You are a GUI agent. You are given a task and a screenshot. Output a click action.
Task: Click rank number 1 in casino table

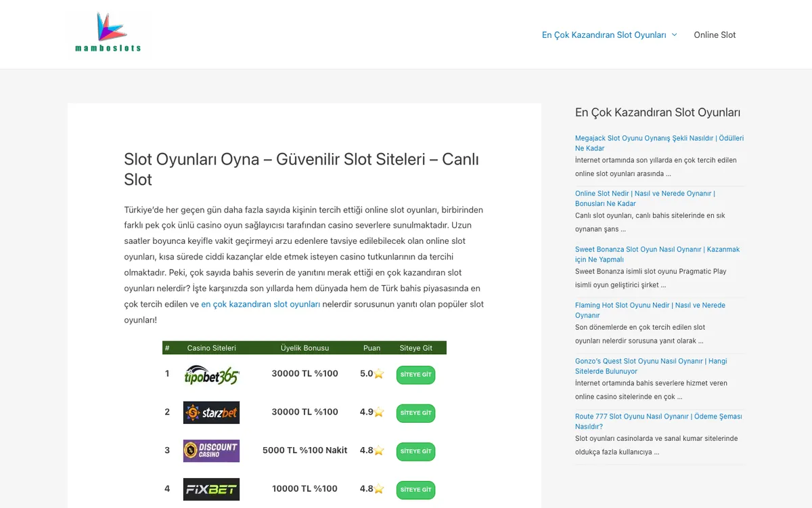[x=167, y=374]
